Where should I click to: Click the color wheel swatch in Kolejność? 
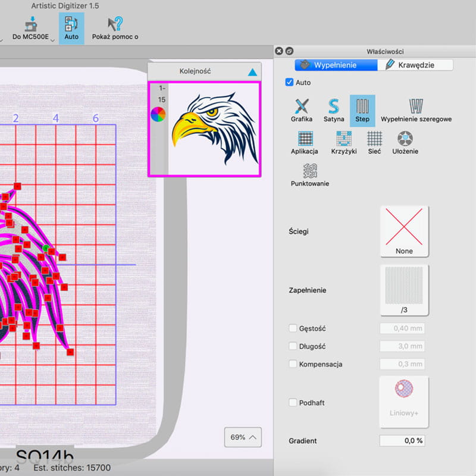click(158, 114)
